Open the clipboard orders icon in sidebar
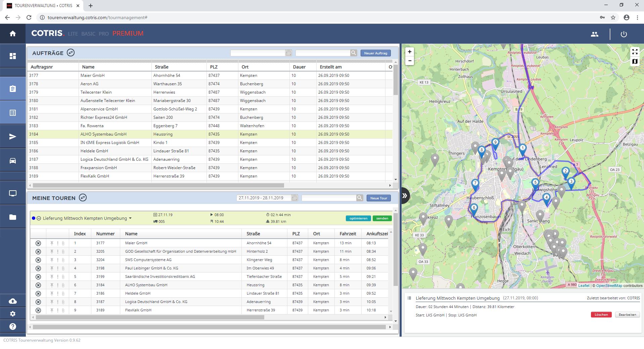The height and width of the screenshot is (349, 644). tap(13, 89)
